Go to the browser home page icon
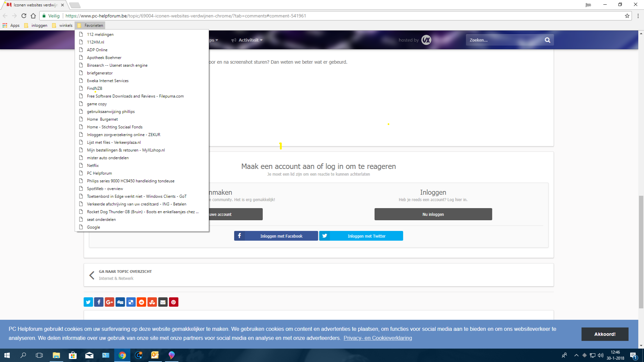 (x=33, y=16)
